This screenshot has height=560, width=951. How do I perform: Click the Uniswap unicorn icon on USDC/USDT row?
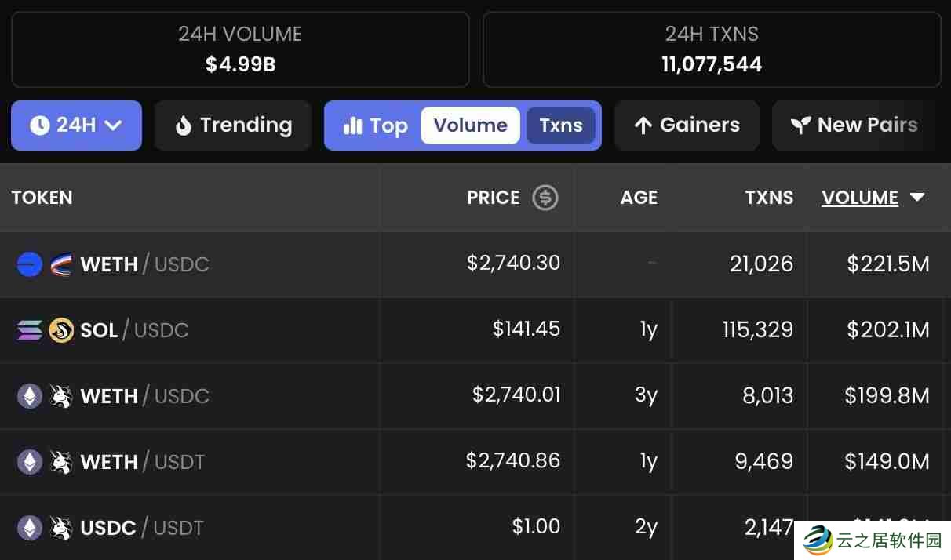click(x=61, y=528)
